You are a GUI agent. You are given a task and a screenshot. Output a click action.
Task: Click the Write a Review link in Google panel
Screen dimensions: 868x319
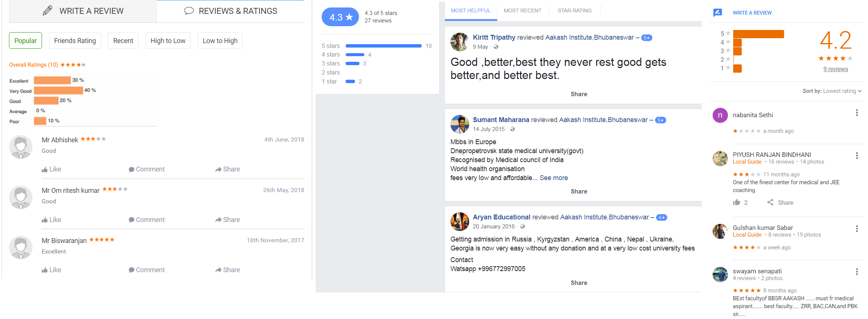752,13
